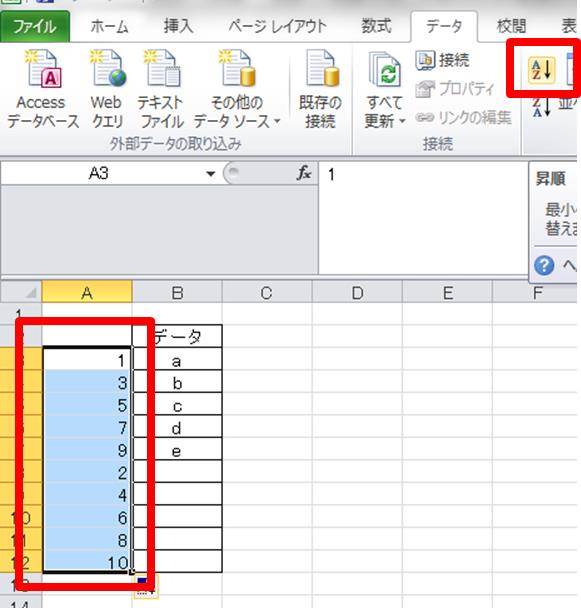The width and height of the screenshot is (581, 608).
Task: Select cell with letter d
Action: tap(177, 427)
